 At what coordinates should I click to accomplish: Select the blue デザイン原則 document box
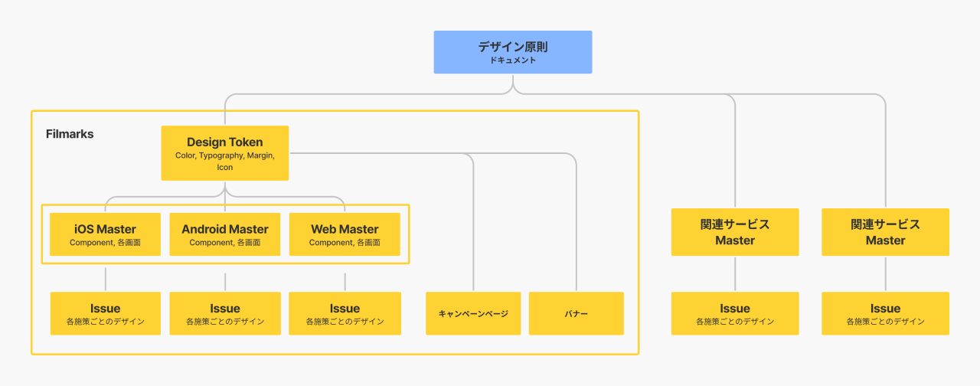tap(513, 52)
